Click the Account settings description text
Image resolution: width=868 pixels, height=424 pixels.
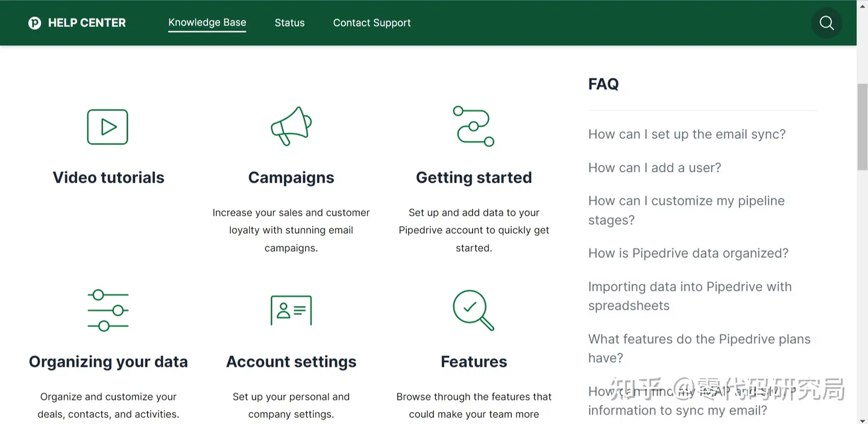291,405
